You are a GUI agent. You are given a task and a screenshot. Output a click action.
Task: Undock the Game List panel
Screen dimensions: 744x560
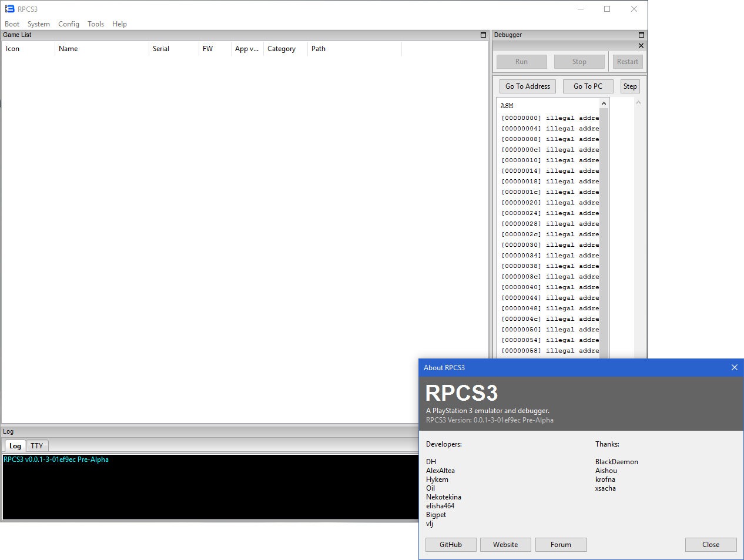(482, 35)
